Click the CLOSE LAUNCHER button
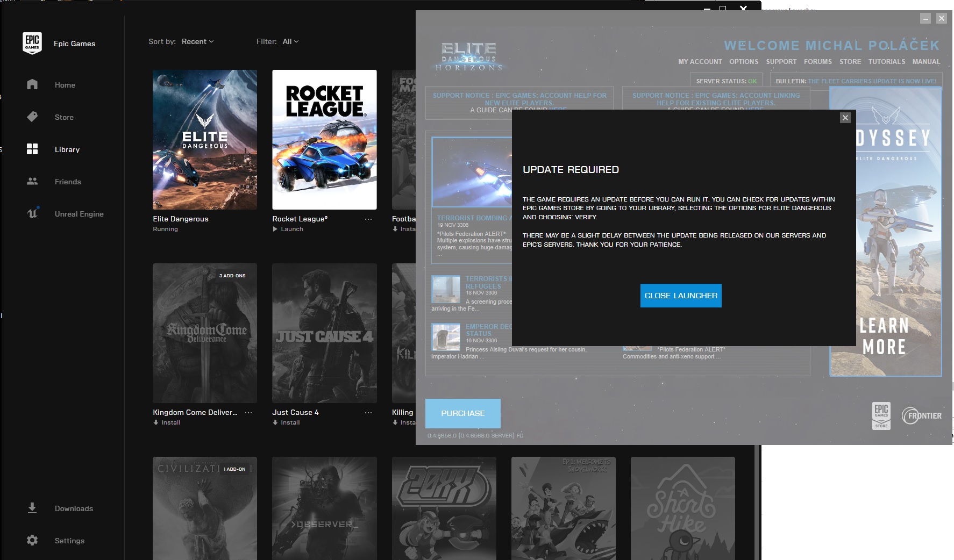954x560 pixels. point(681,296)
